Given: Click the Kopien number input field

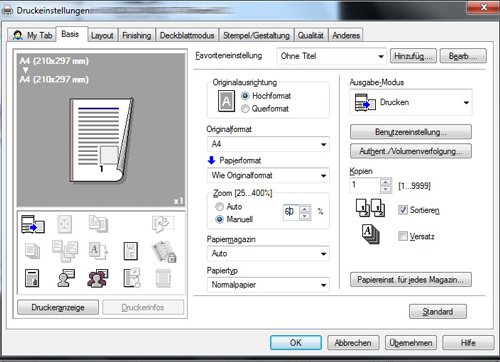Looking at the screenshot, I should coord(365,185).
